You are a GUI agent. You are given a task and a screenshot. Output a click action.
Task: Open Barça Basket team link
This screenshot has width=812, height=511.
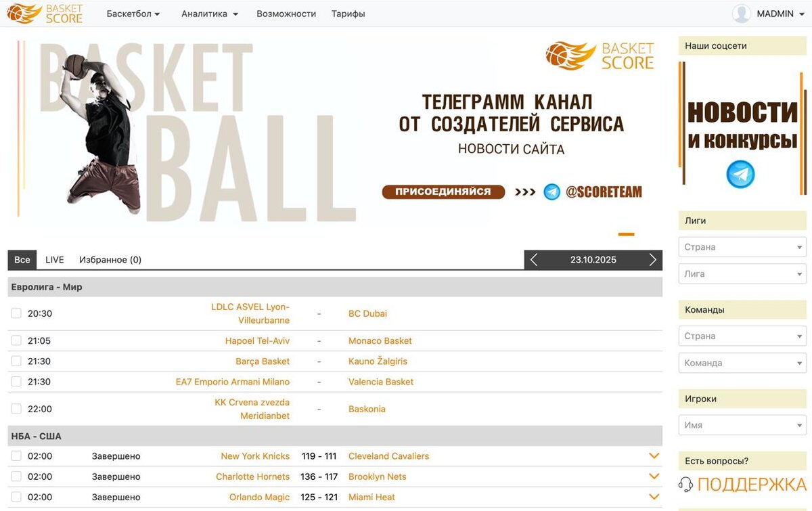click(x=263, y=361)
